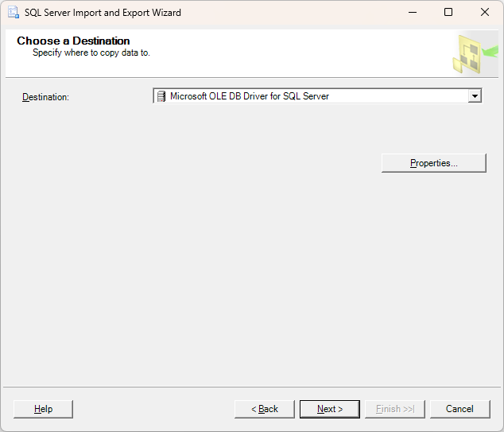Maximize the wizard window
Screen dimensions: 504x432
[448, 13]
